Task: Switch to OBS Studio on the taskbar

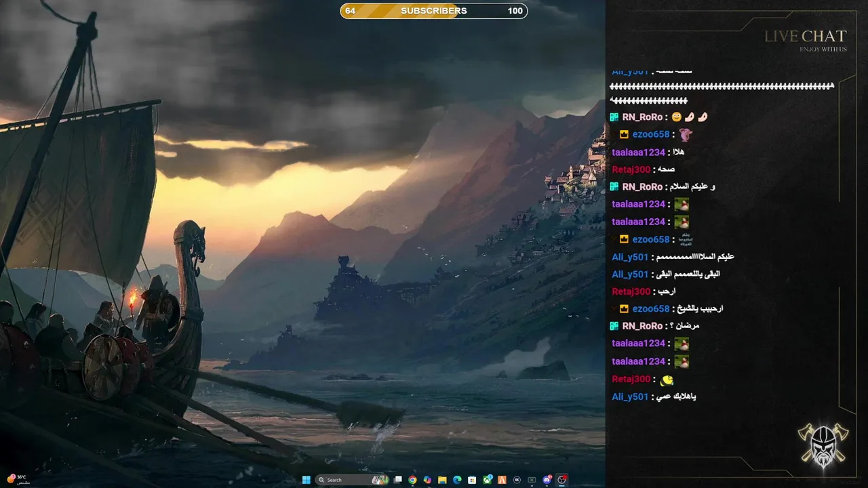Action: tap(562, 480)
